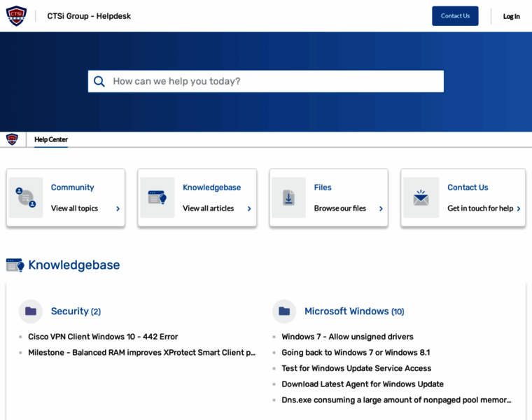532x420 pixels.
Task: Open the Community card icon
Action: pyautogui.click(x=26, y=197)
